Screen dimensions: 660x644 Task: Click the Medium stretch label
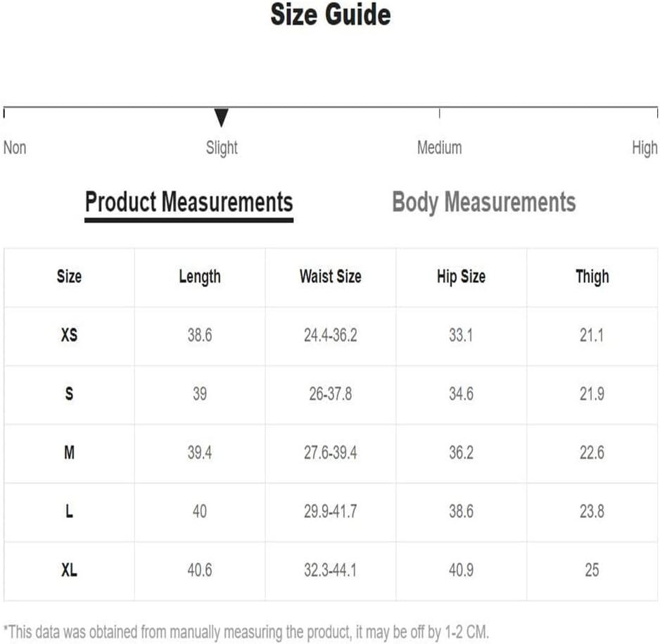pyautogui.click(x=440, y=148)
